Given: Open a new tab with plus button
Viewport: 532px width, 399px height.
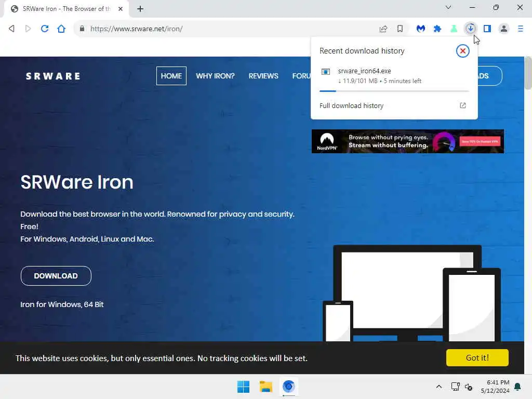Looking at the screenshot, I should tap(140, 9).
